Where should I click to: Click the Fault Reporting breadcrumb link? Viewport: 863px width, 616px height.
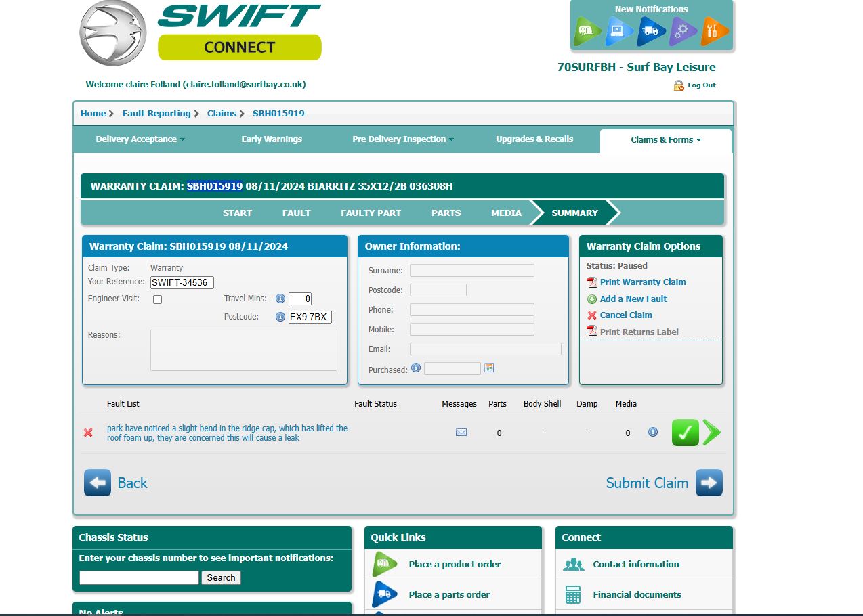pyautogui.click(x=156, y=114)
